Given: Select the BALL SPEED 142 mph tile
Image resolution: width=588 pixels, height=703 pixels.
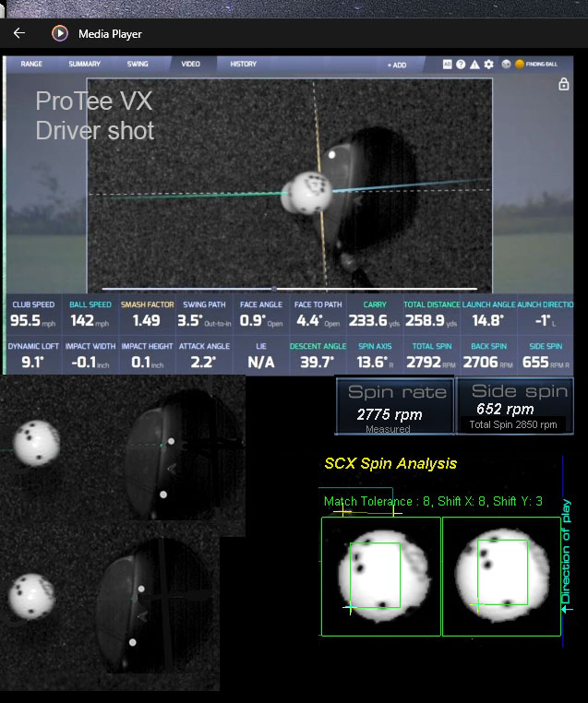Looking at the screenshot, I should click(x=90, y=315).
